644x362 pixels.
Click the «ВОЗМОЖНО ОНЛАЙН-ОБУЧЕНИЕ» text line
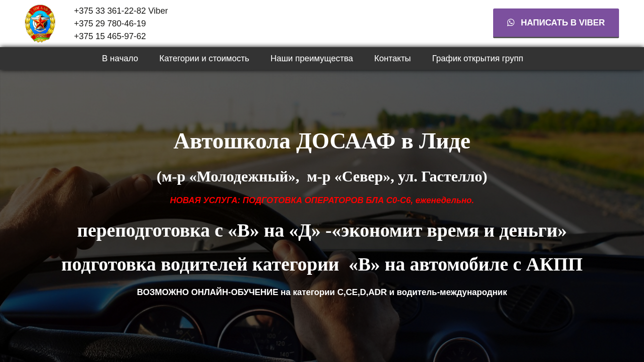322,292
